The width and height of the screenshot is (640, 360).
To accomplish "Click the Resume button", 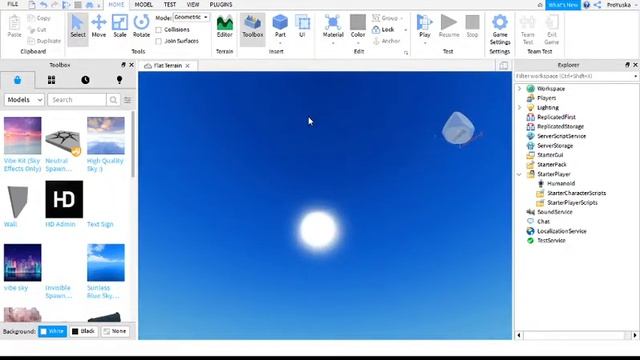I will pyautogui.click(x=449, y=27).
